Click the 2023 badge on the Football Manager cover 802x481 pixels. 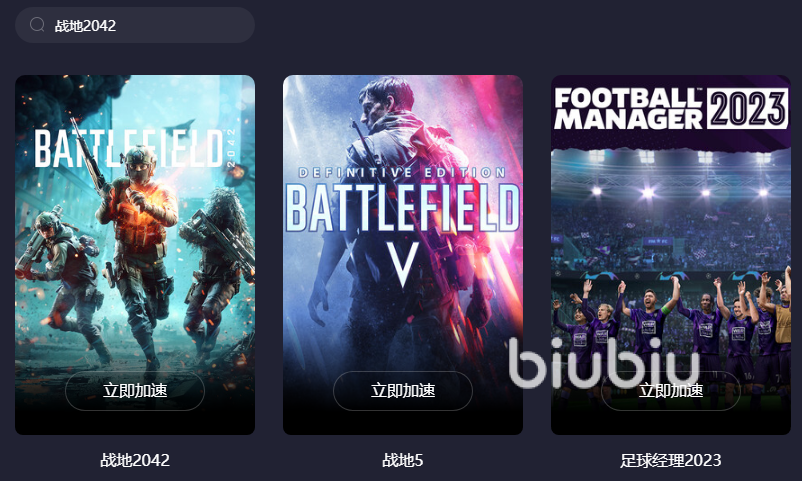coord(748,108)
